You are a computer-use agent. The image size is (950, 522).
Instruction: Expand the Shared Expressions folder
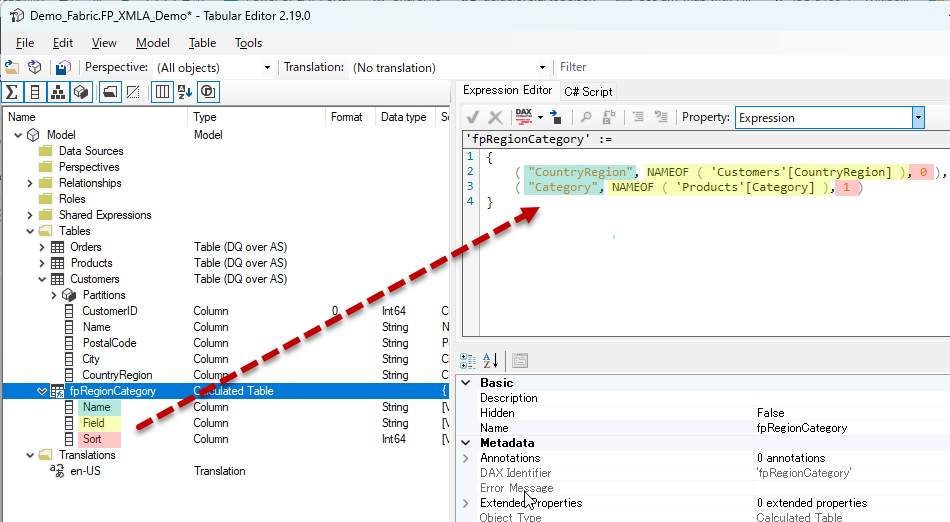[x=30, y=215]
